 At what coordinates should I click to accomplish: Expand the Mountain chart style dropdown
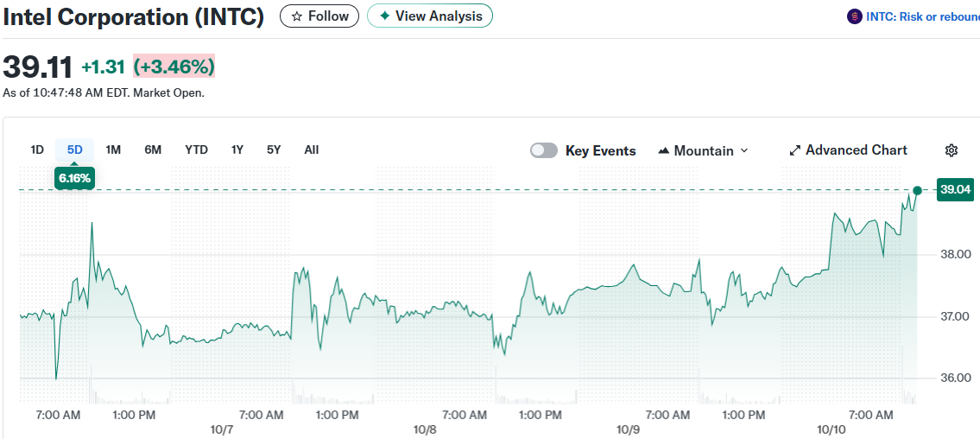point(743,150)
